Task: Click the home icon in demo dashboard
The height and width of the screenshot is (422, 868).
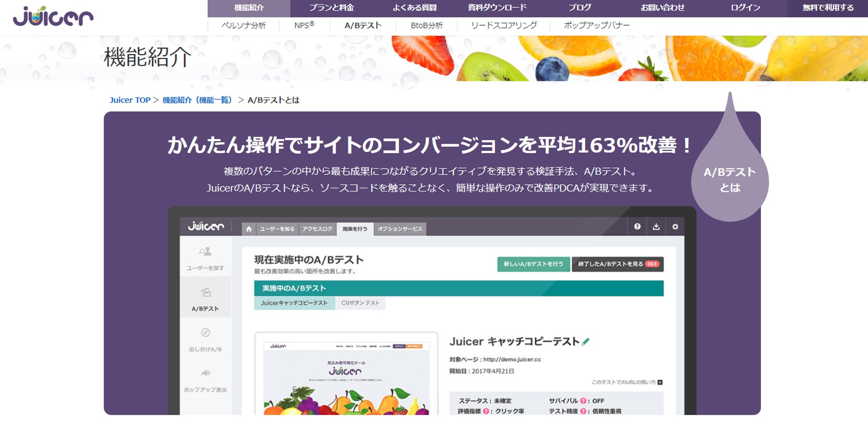Action: (x=249, y=229)
